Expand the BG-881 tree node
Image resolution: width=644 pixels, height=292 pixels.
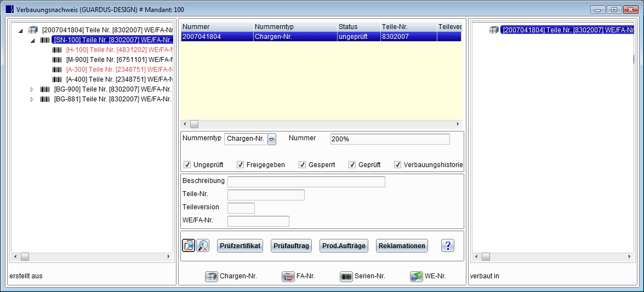coord(32,99)
